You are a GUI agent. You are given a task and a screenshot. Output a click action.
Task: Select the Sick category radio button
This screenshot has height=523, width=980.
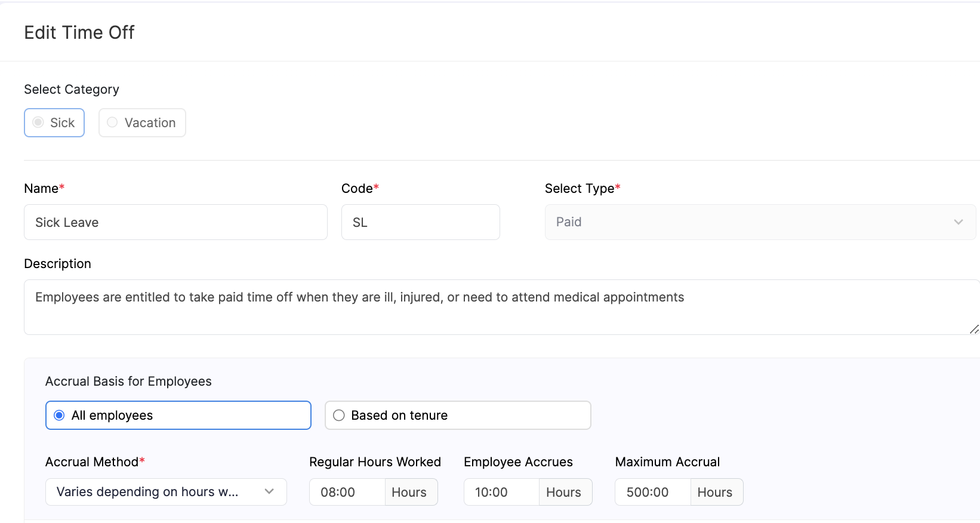coord(39,122)
